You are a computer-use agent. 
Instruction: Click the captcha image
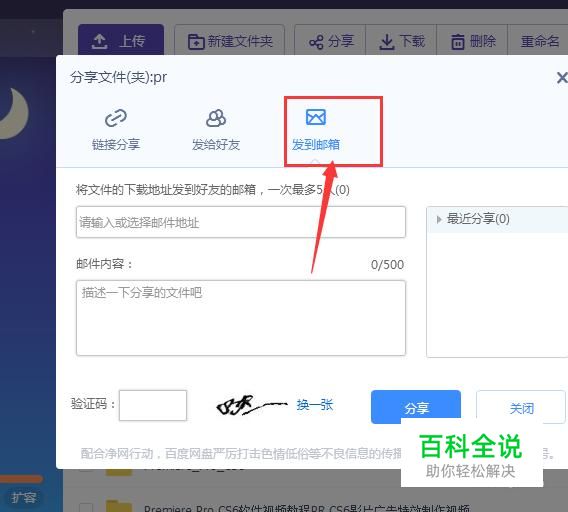click(251, 405)
